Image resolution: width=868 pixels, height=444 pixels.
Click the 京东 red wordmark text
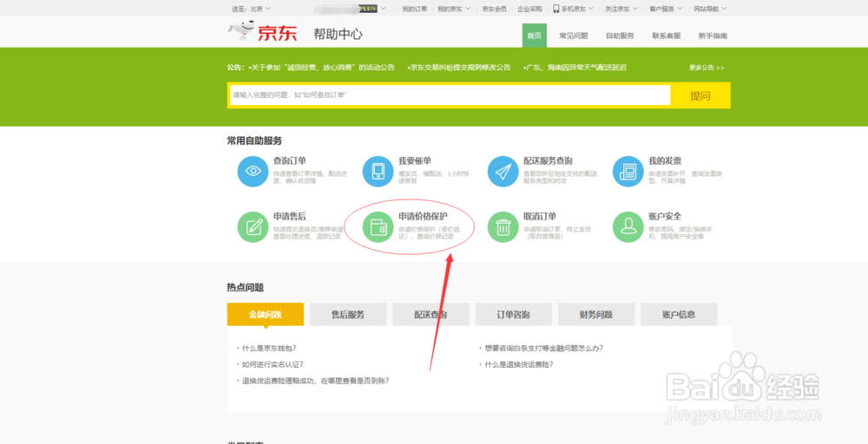[x=278, y=33]
